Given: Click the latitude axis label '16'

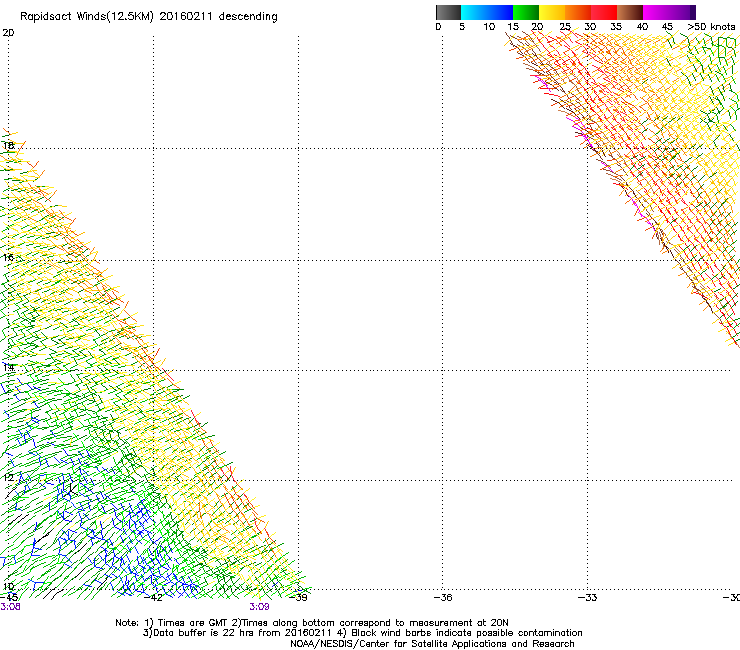Looking at the screenshot, I should pyautogui.click(x=8, y=258).
